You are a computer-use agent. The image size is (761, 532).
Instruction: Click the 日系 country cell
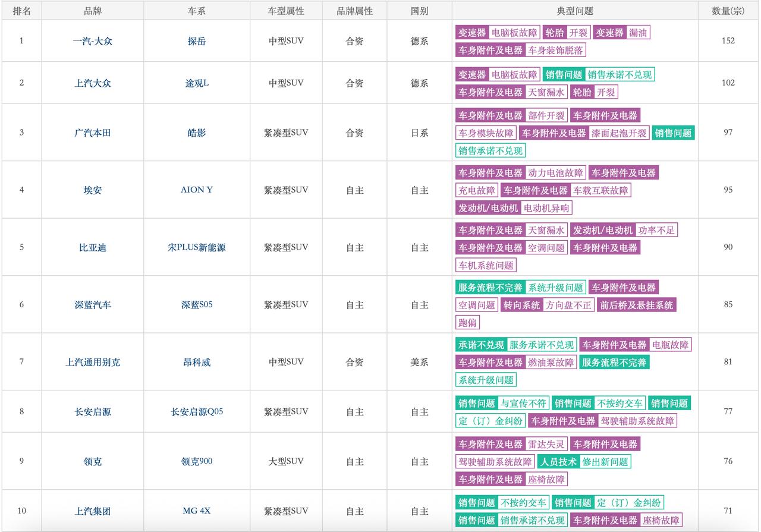coord(419,133)
